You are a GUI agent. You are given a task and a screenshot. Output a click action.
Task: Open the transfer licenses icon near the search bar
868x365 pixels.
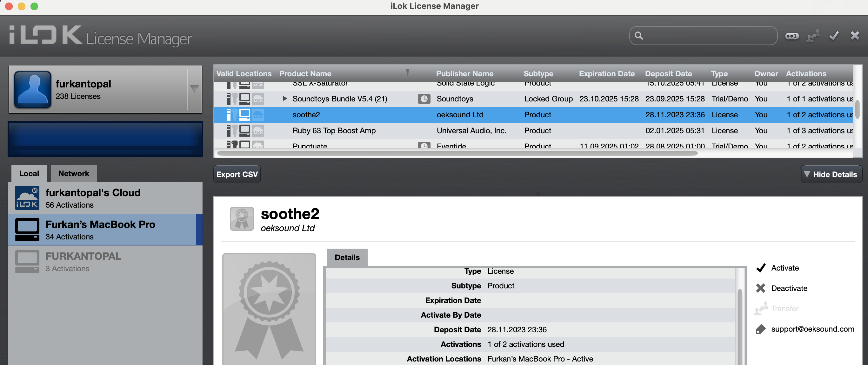point(813,36)
